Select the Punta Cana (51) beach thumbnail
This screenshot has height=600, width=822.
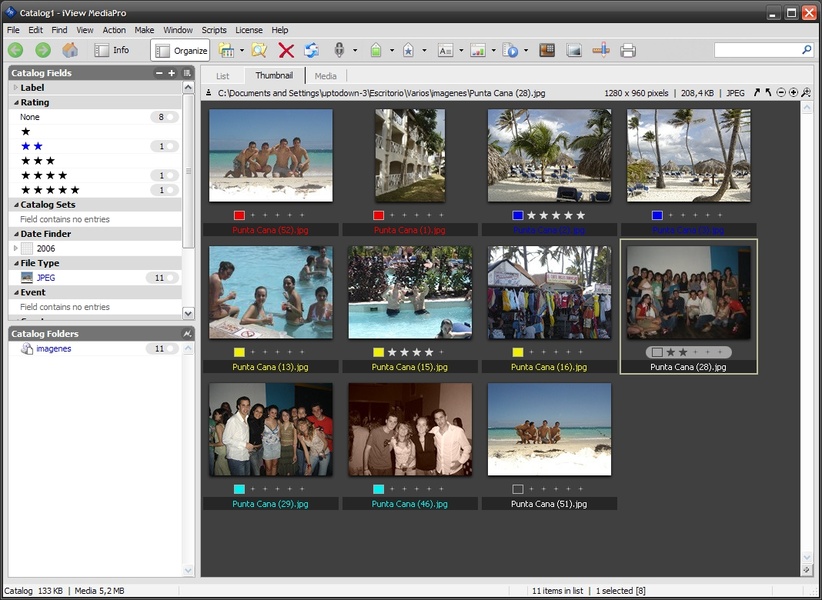point(549,429)
